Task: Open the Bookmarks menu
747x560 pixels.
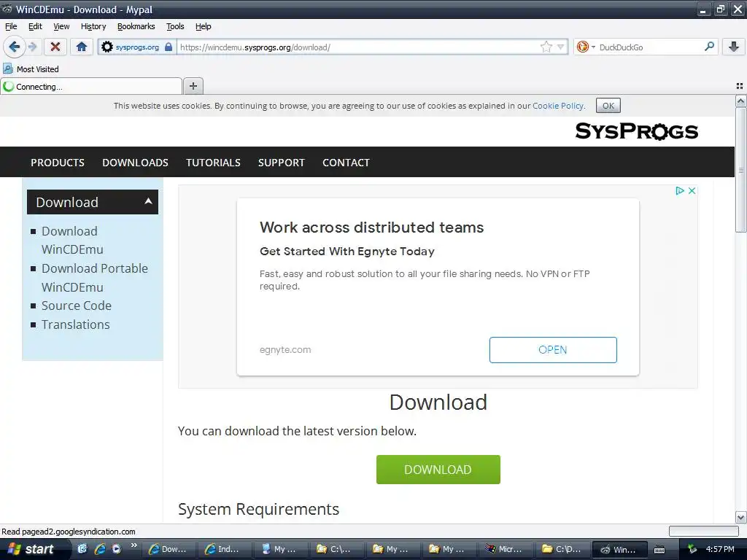Action: (x=136, y=26)
